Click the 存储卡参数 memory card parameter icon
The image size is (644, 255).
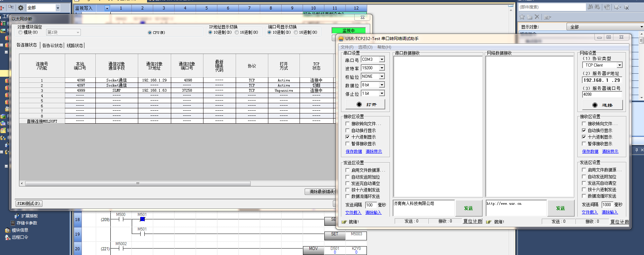(x=13, y=223)
